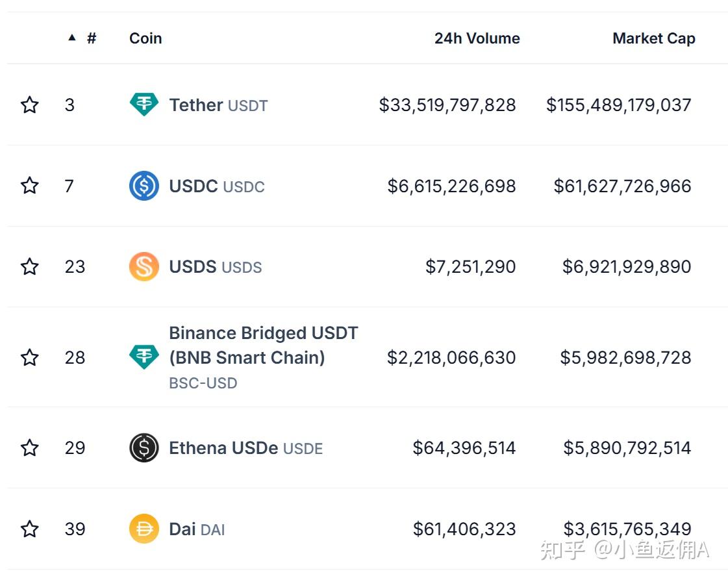
Task: Click the black Ethena USDe logo
Action: (x=144, y=448)
